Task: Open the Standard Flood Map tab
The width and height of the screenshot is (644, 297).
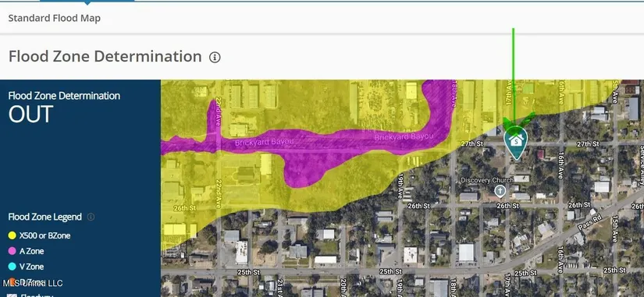Action: (54, 18)
